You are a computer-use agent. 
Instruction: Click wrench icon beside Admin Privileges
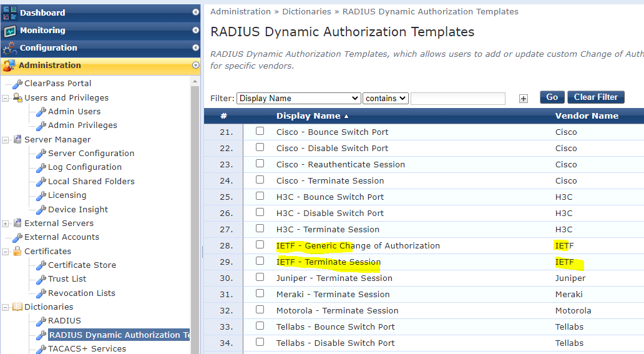(x=41, y=126)
